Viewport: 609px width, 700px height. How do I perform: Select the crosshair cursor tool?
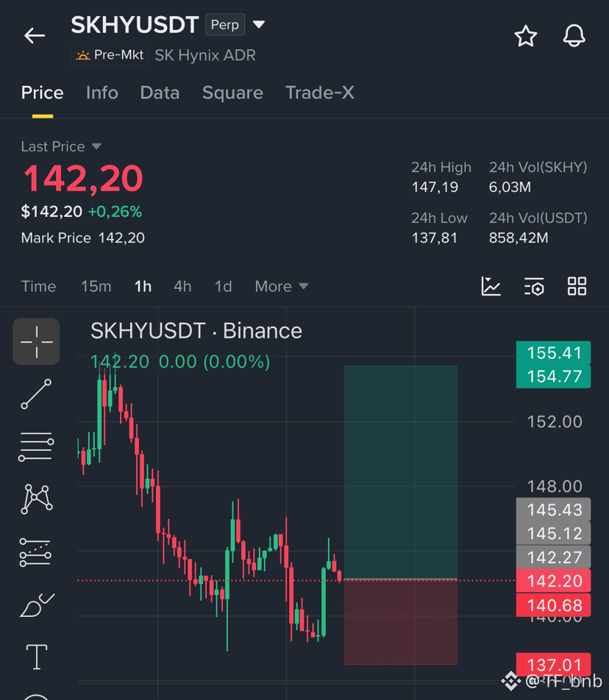36,341
